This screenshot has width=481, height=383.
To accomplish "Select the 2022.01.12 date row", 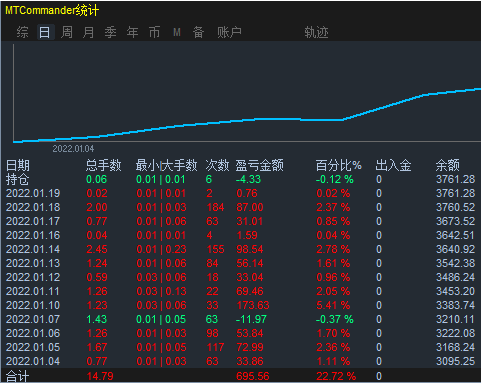I will point(33,277).
